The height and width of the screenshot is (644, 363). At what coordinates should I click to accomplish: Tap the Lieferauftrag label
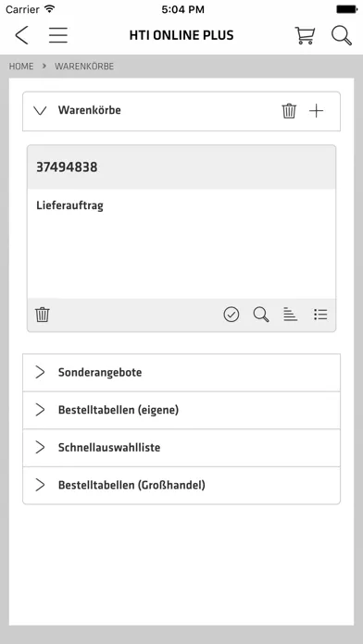pyautogui.click(x=69, y=205)
